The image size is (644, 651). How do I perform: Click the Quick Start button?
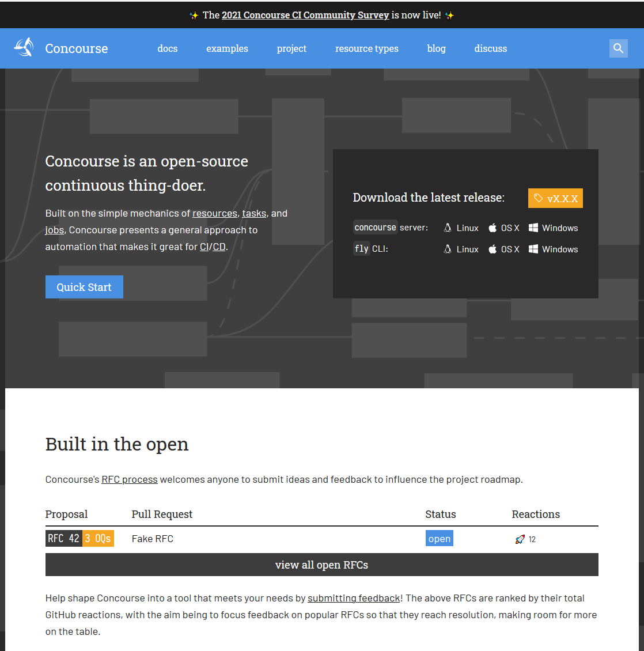point(84,287)
